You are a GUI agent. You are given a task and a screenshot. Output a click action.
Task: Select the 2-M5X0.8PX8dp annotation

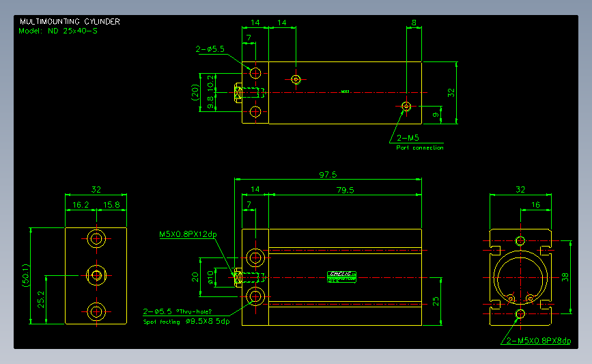538,341
